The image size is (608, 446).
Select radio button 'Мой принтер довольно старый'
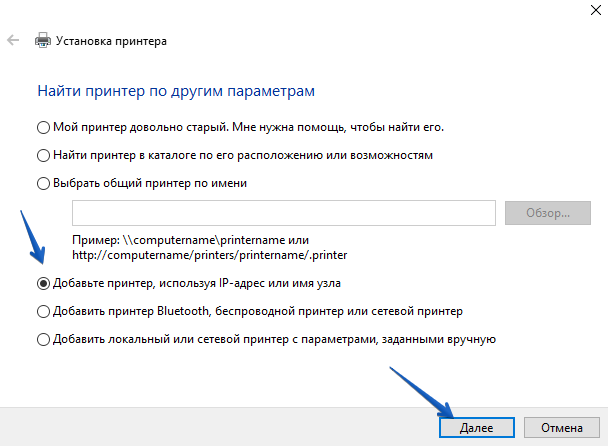point(43,127)
